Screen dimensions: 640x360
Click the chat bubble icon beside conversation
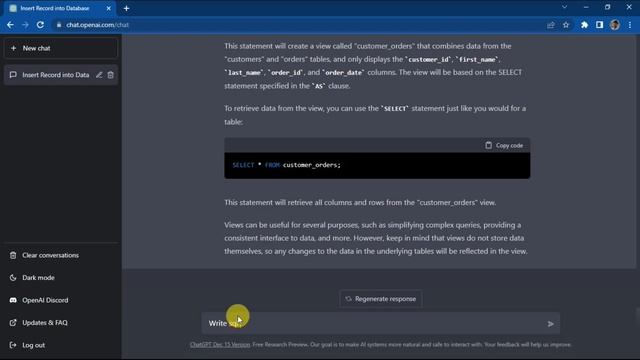point(13,75)
